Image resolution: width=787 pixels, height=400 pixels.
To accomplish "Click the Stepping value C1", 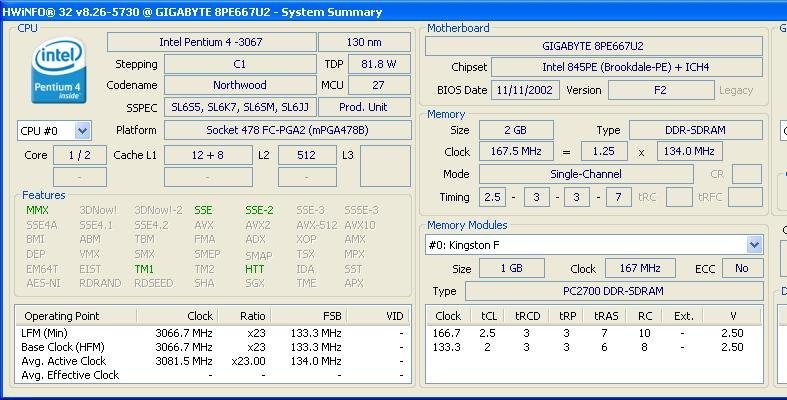I will click(240, 64).
